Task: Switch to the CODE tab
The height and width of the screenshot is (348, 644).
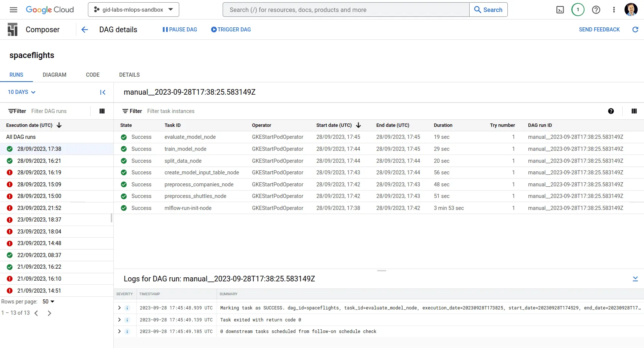Action: 92,75
